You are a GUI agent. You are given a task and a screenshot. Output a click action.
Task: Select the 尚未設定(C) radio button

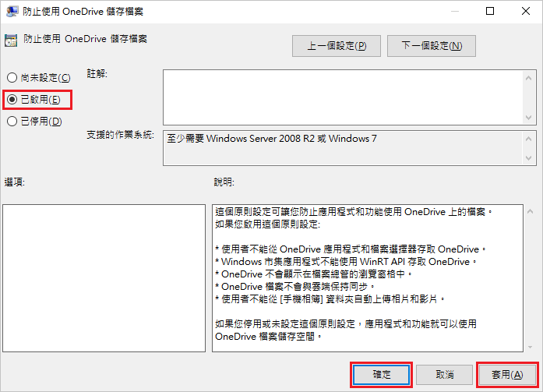coord(38,78)
